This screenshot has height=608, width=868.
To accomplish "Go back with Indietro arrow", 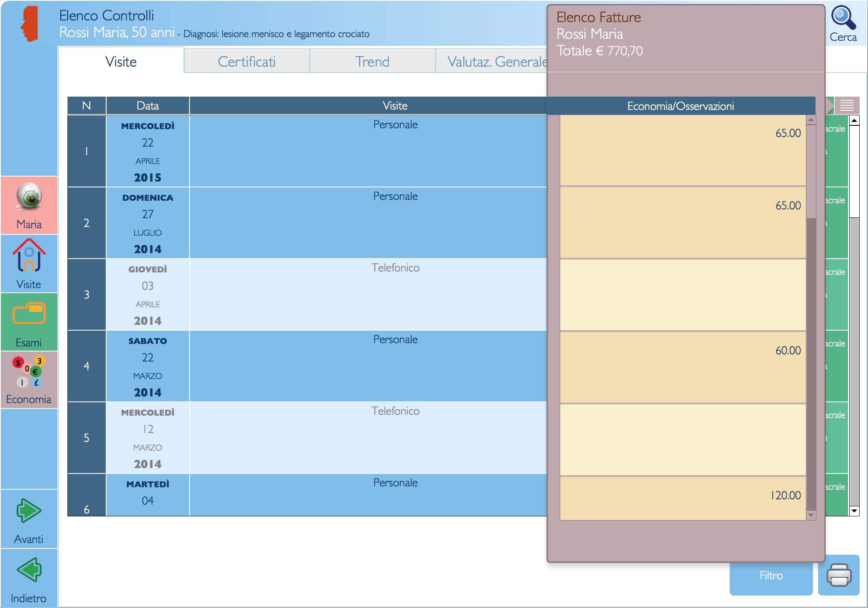I will tap(29, 570).
